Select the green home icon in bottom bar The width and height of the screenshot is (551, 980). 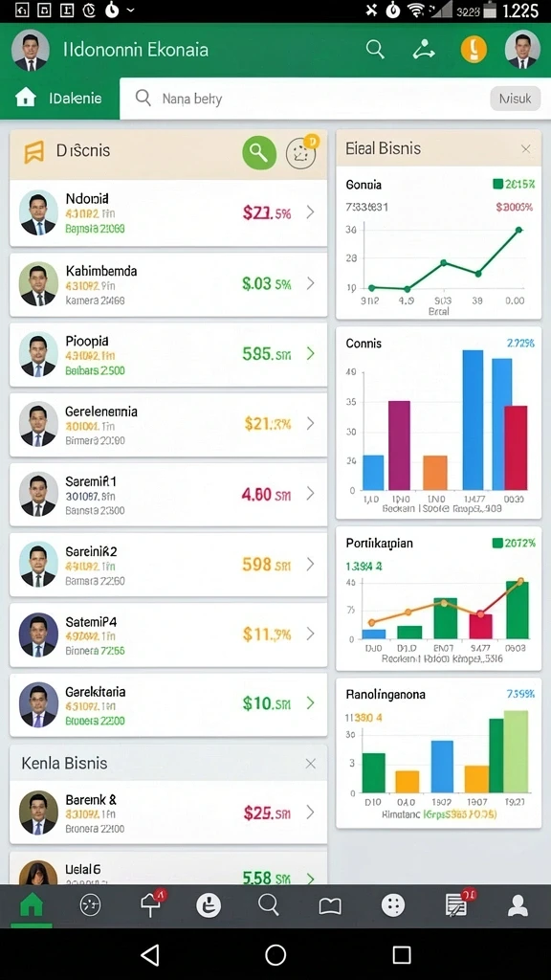(x=32, y=905)
